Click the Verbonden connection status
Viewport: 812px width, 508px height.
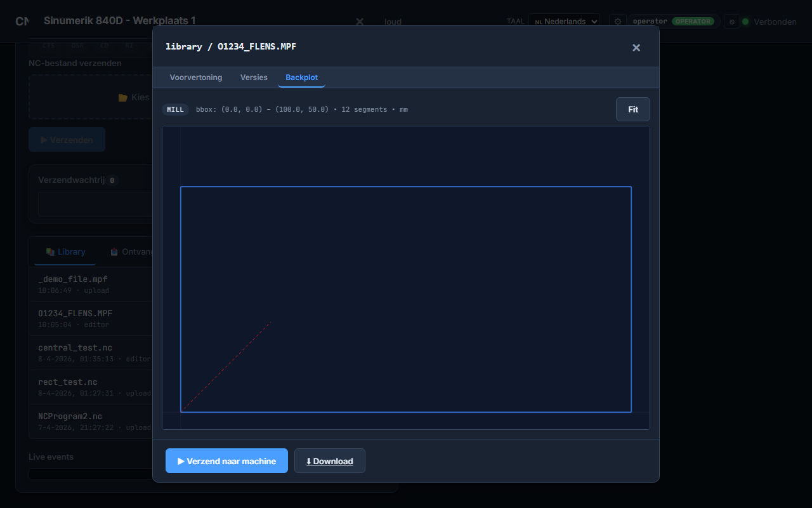[x=769, y=22]
